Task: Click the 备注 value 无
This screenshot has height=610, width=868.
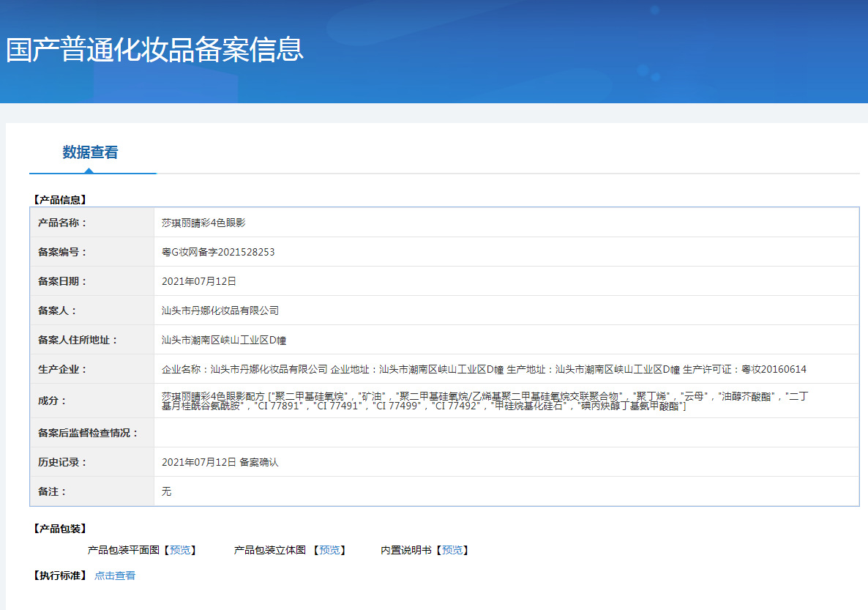Action: coord(166,491)
